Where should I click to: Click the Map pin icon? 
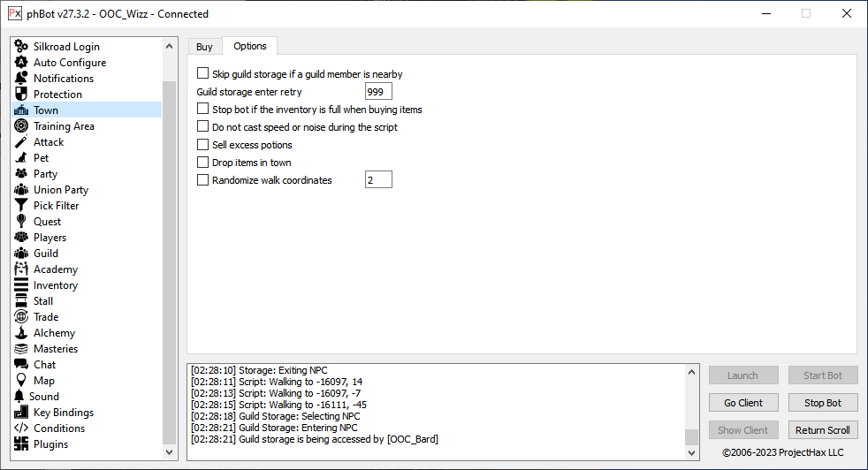pyautogui.click(x=22, y=381)
